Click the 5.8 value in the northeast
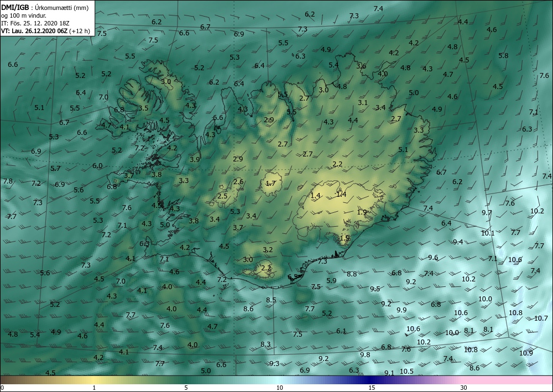Image resolution: width=553 pixels, height=392 pixels. pyautogui.click(x=503, y=55)
